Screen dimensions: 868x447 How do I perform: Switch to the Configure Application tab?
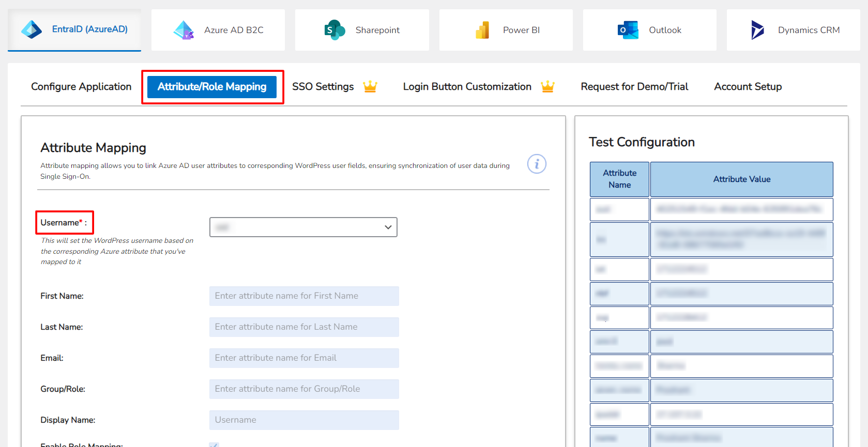(81, 86)
